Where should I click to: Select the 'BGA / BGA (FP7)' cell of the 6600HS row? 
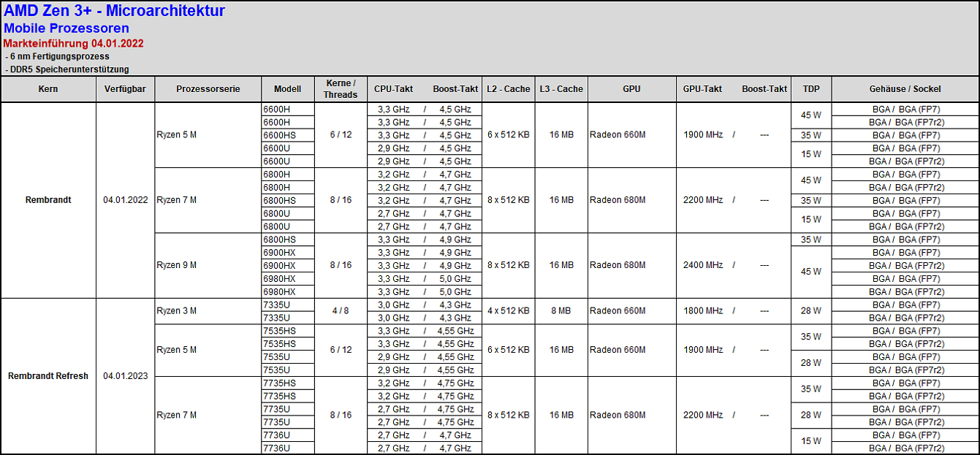[905, 135]
